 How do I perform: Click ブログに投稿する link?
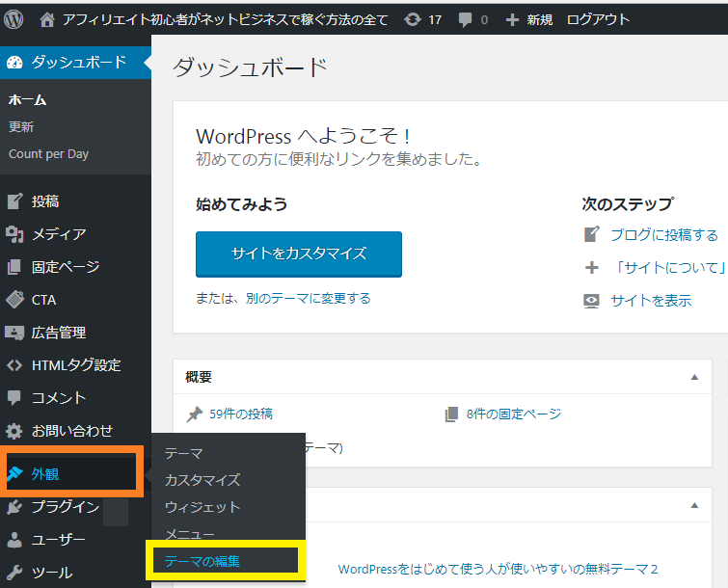(x=664, y=235)
